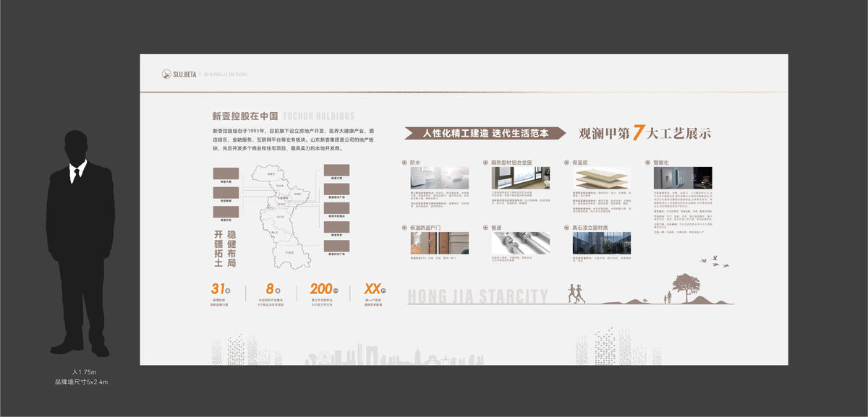Viewport: 868px width, 417px height.
Task: Click the bullet icon beside 防水
Action: pyautogui.click(x=404, y=163)
